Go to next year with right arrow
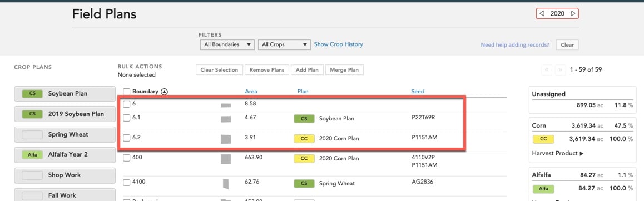 tap(573, 13)
